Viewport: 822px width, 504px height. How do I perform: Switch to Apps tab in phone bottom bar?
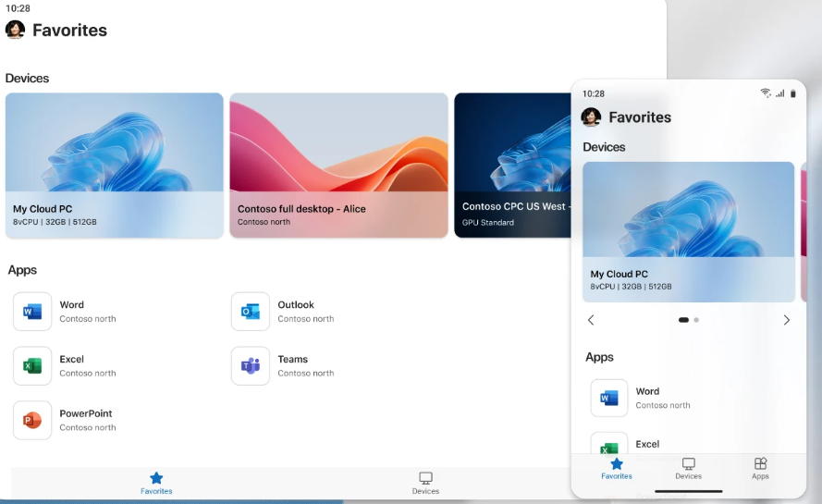[x=760, y=468]
